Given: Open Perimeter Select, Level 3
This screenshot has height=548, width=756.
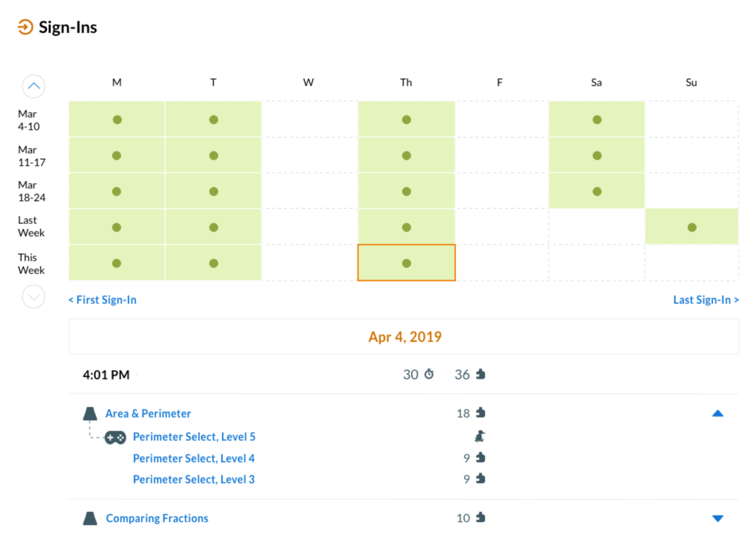Looking at the screenshot, I should 194,479.
